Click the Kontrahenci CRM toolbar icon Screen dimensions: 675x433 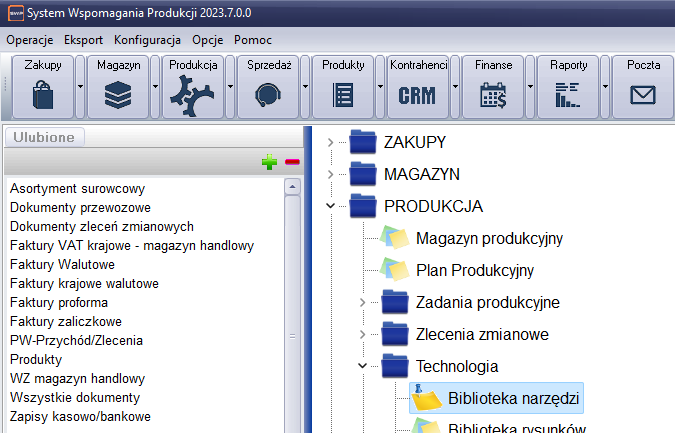pyautogui.click(x=417, y=95)
